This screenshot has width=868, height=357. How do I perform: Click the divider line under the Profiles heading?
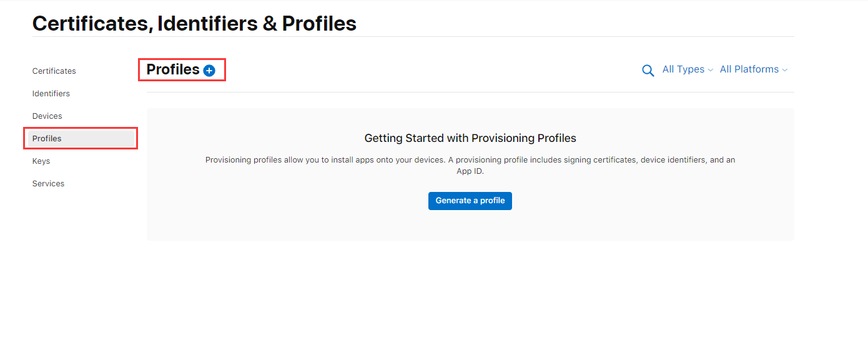470,93
